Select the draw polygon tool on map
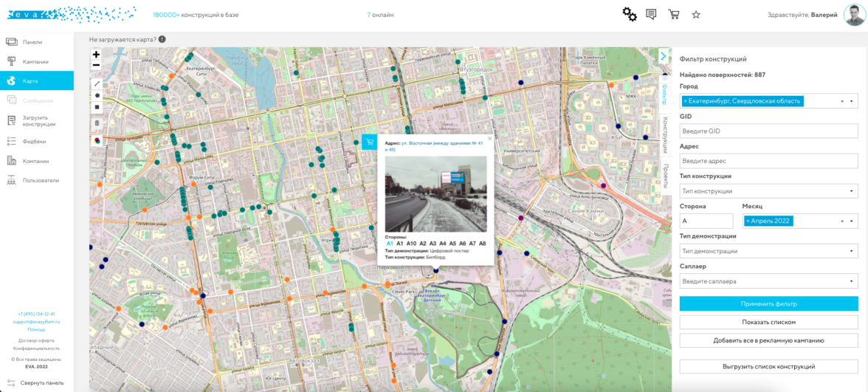The image size is (868, 392). [x=96, y=95]
